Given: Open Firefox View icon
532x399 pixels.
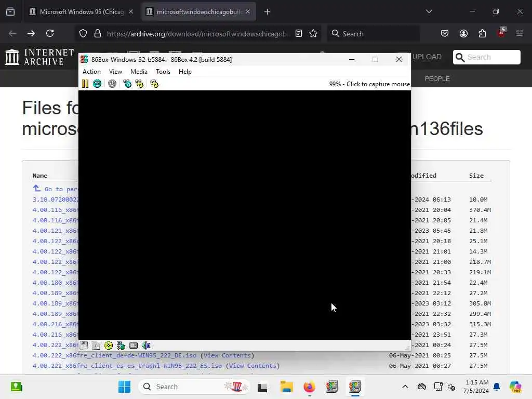Looking at the screenshot, I should [x=10, y=12].
